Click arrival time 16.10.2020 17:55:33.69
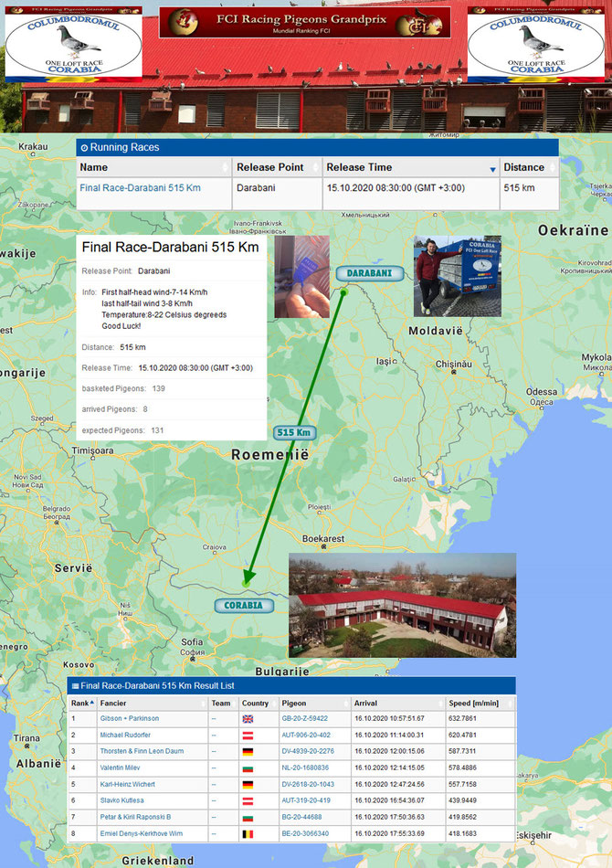The image size is (612, 868). (389, 833)
